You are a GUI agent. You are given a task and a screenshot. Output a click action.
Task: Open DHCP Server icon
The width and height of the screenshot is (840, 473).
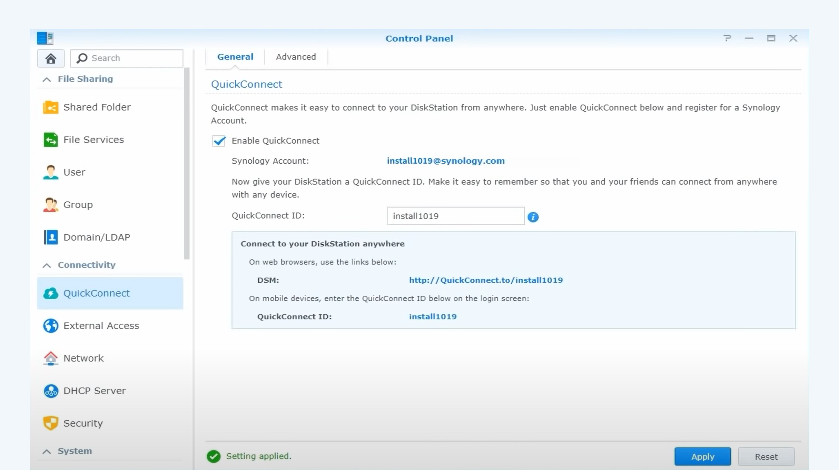point(51,391)
